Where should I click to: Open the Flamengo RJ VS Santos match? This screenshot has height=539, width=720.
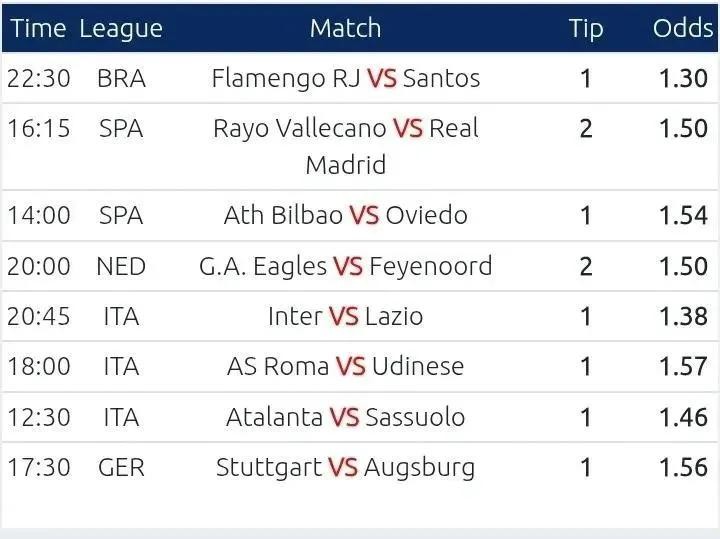click(345, 78)
